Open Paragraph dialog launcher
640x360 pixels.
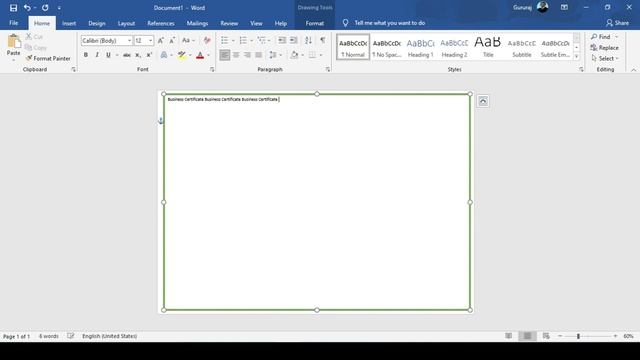(x=328, y=70)
